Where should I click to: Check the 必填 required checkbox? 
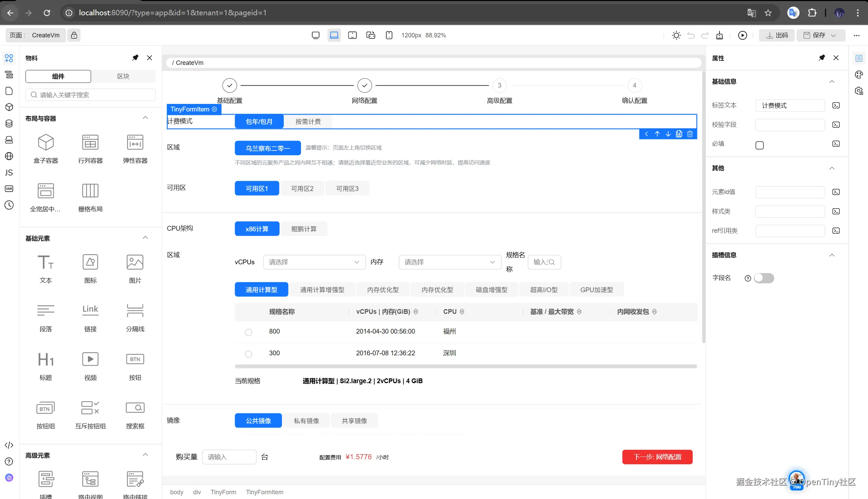tap(759, 145)
